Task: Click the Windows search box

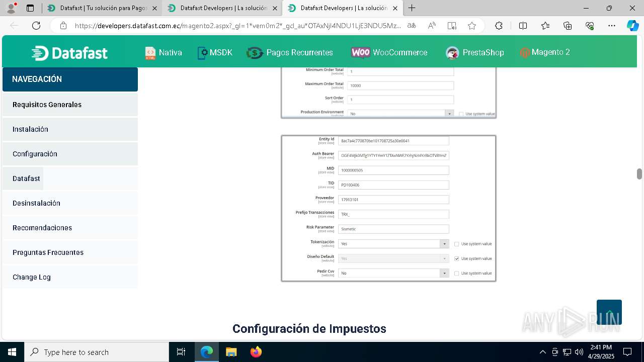Action: click(x=97, y=352)
